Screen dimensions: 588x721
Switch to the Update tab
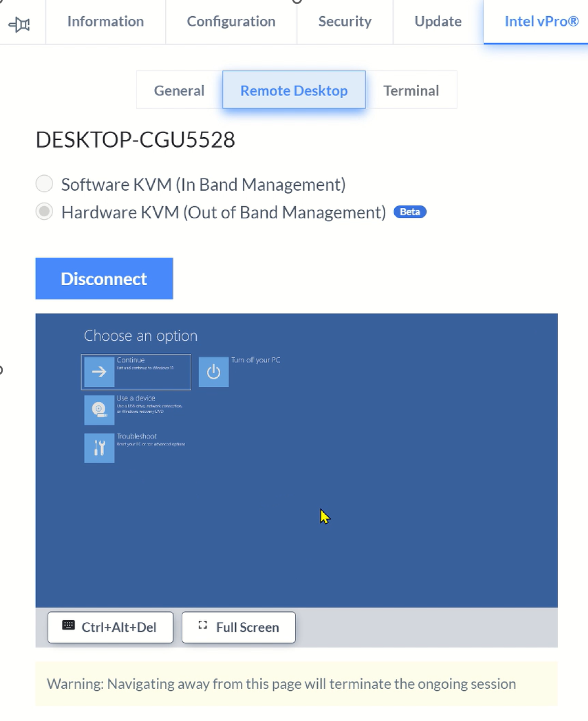pyautogui.click(x=437, y=21)
